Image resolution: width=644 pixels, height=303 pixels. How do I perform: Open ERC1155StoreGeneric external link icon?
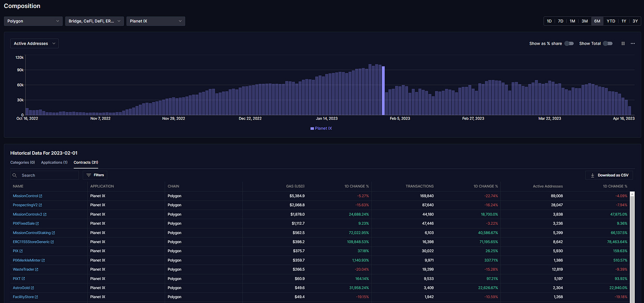click(x=52, y=242)
